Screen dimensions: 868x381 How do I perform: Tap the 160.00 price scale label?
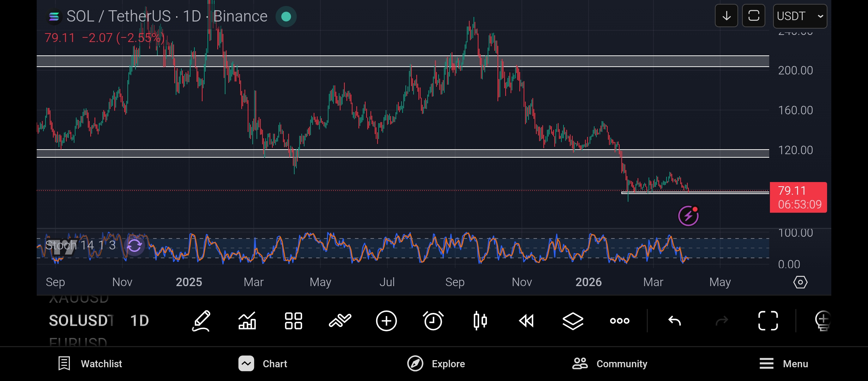point(795,110)
